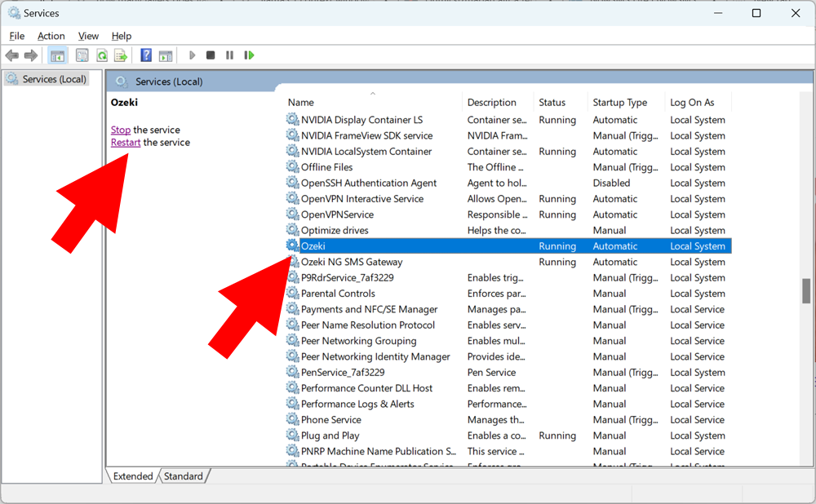This screenshot has width=816, height=504.
Task: Click gear icon of NVIDIA Display Container LS
Action: 293,120
